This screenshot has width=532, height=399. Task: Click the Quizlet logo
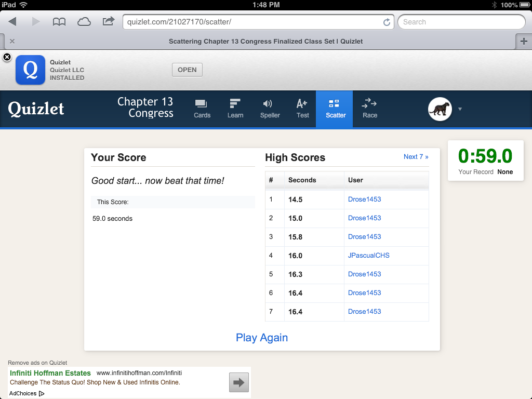coord(36,109)
